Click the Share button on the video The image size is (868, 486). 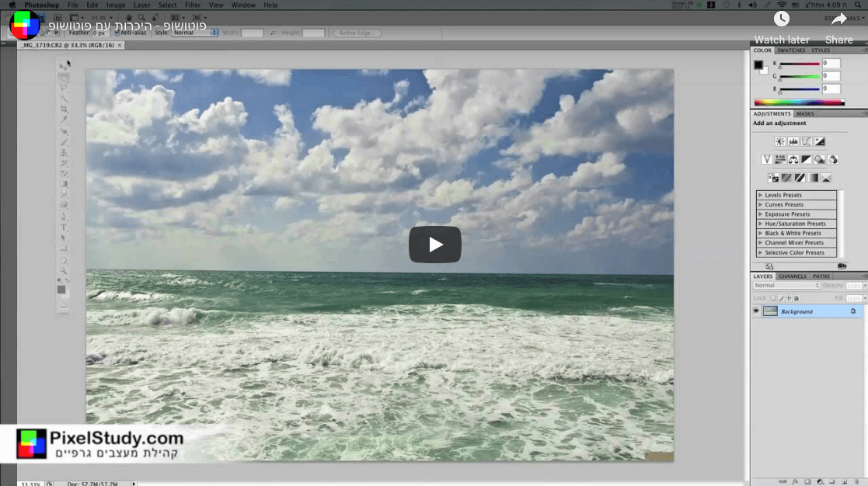coord(839,28)
